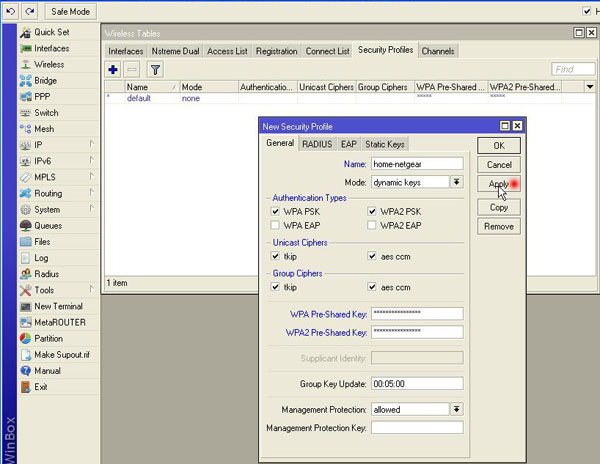Open Quick Set icon in sidebar
The height and width of the screenshot is (464, 600).
tap(26, 33)
